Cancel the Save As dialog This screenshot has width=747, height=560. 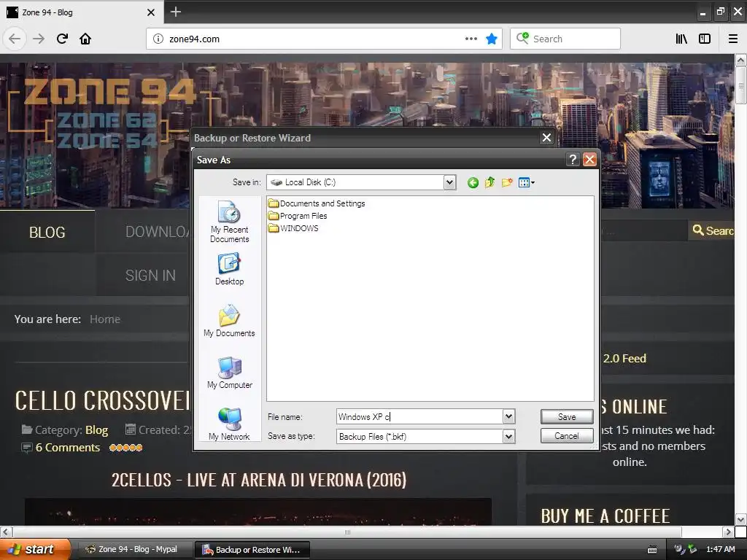pos(567,436)
